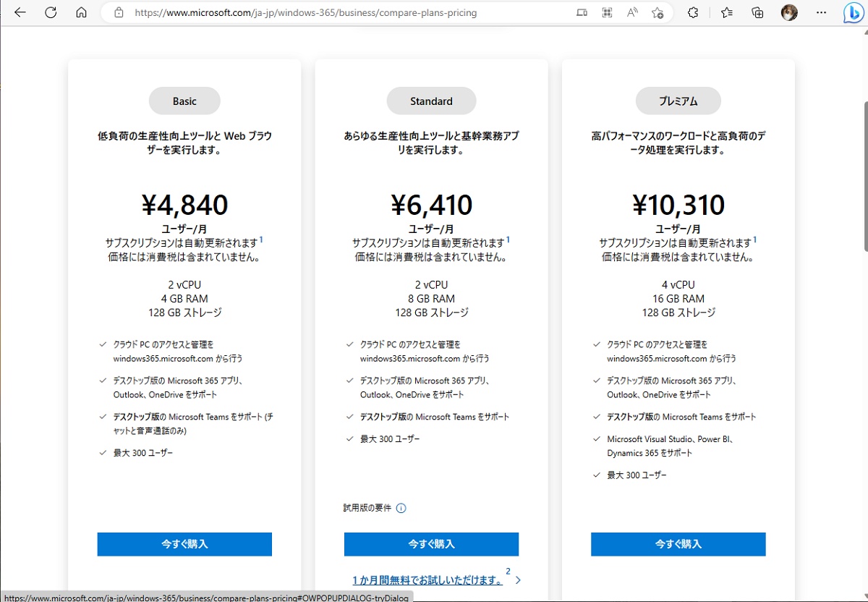
Task: Open the Settings and more menu
Action: (821, 13)
